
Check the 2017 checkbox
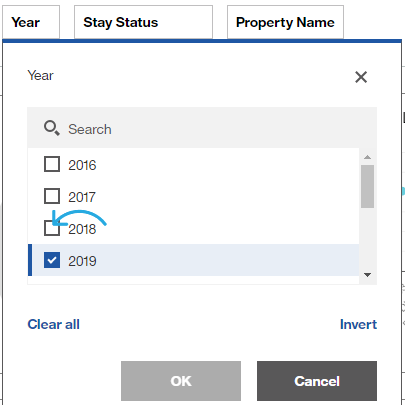click(x=52, y=196)
